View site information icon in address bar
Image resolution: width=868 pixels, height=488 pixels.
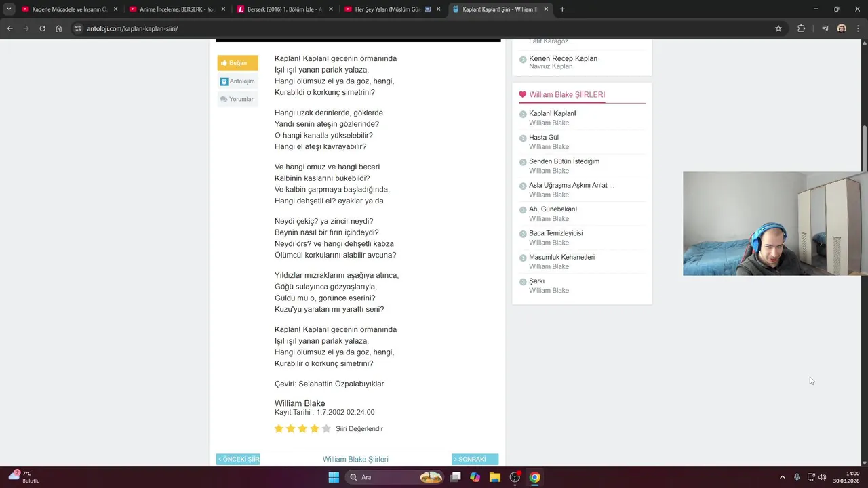click(78, 28)
